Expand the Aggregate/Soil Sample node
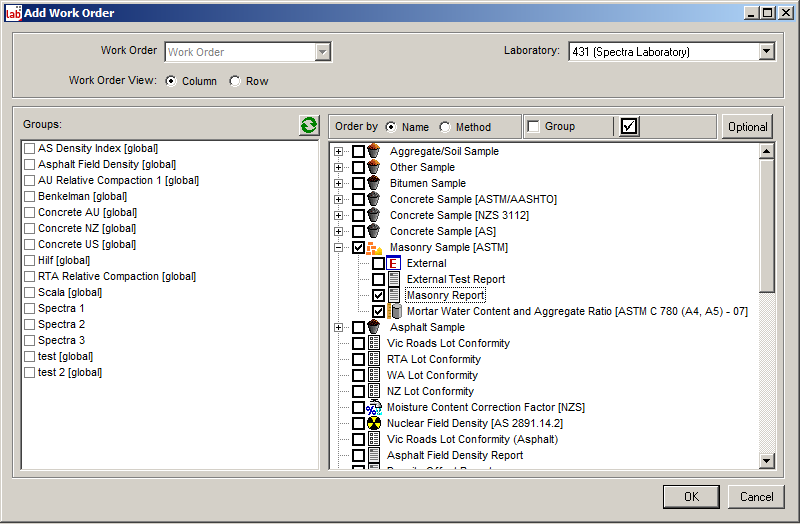The image size is (800, 524). point(339,151)
